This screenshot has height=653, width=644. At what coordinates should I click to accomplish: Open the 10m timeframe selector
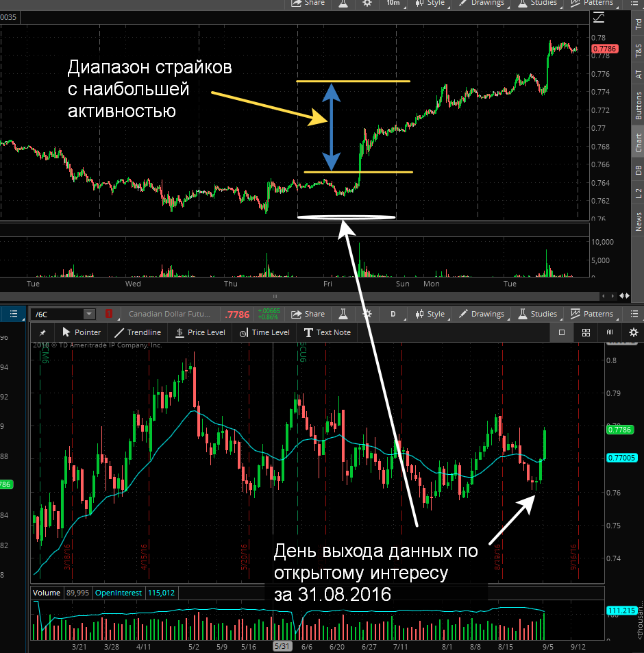coord(393,3)
